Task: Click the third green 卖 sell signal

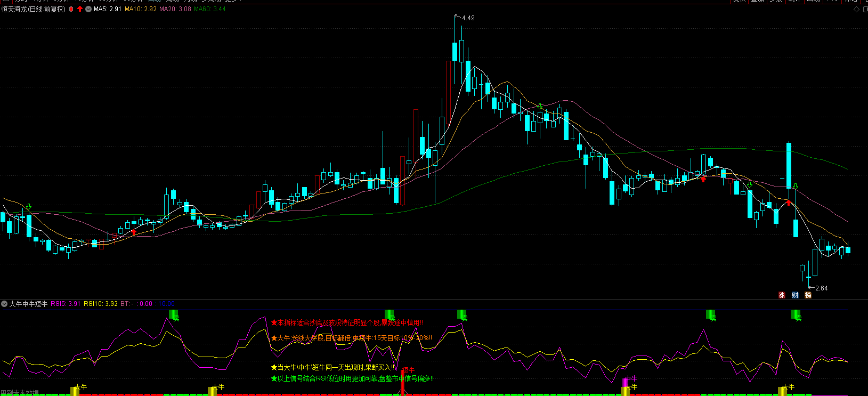Action: pos(462,316)
